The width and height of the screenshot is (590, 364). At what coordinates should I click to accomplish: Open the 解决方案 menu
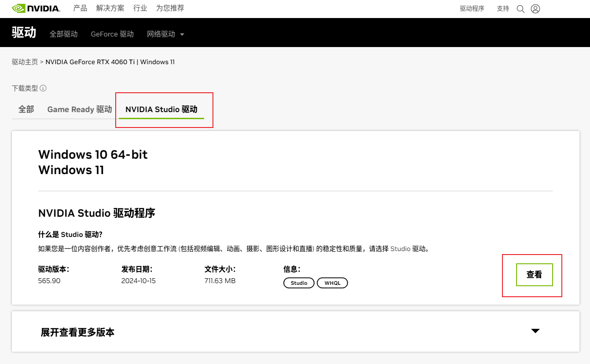click(x=110, y=8)
